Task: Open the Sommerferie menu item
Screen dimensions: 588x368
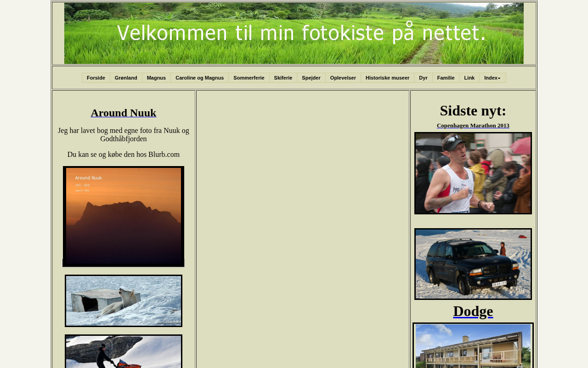Action: tap(249, 78)
